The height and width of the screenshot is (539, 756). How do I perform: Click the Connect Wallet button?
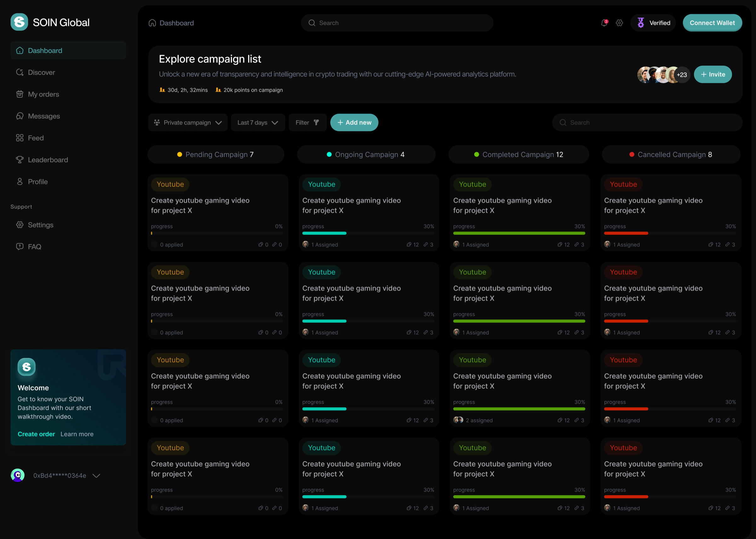coord(713,23)
